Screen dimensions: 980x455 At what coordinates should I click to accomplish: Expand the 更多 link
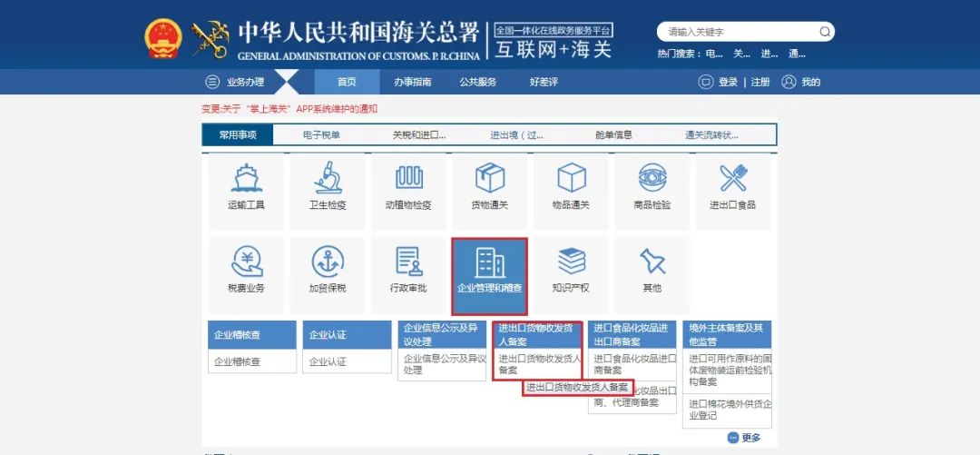743,438
